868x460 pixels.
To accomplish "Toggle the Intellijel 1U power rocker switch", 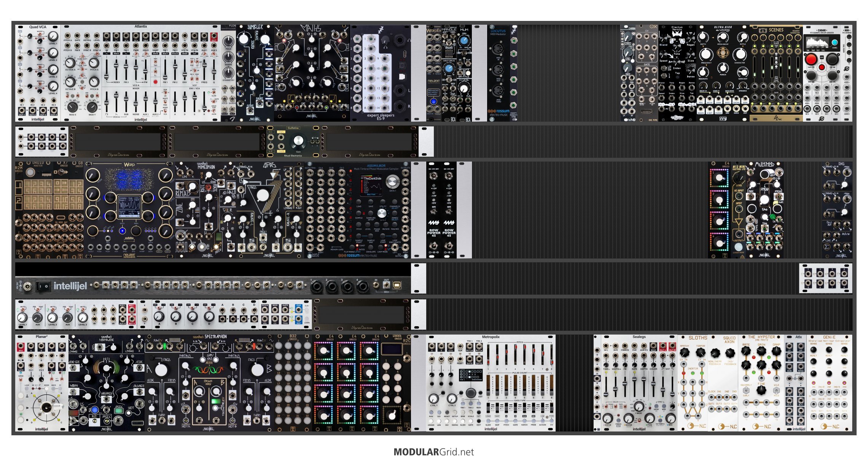I will pyautogui.click(x=43, y=286).
